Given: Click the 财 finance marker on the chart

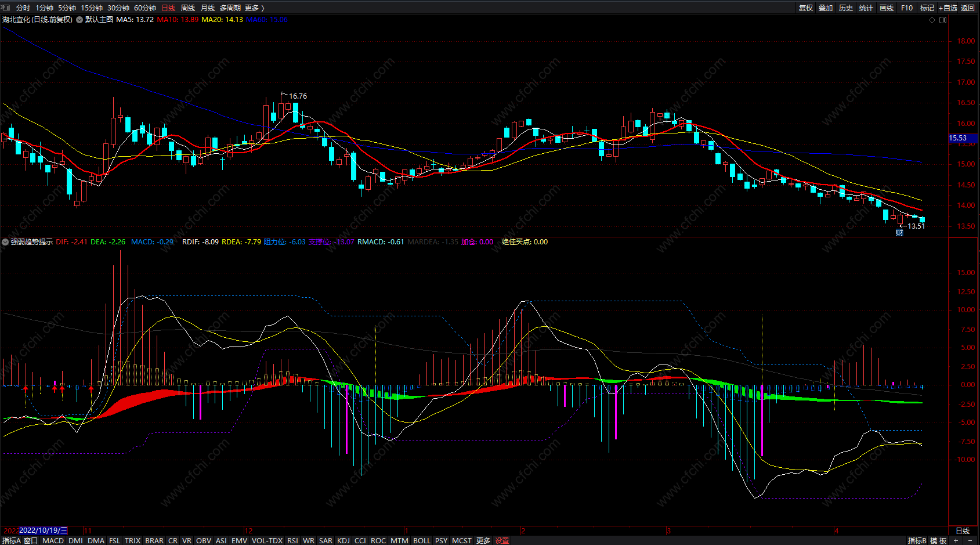Looking at the screenshot, I should coord(899,233).
